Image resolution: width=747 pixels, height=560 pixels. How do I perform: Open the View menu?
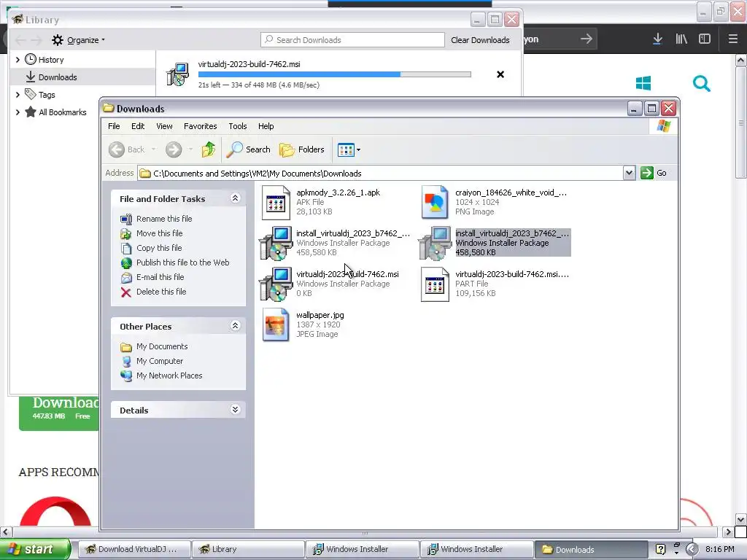click(164, 126)
